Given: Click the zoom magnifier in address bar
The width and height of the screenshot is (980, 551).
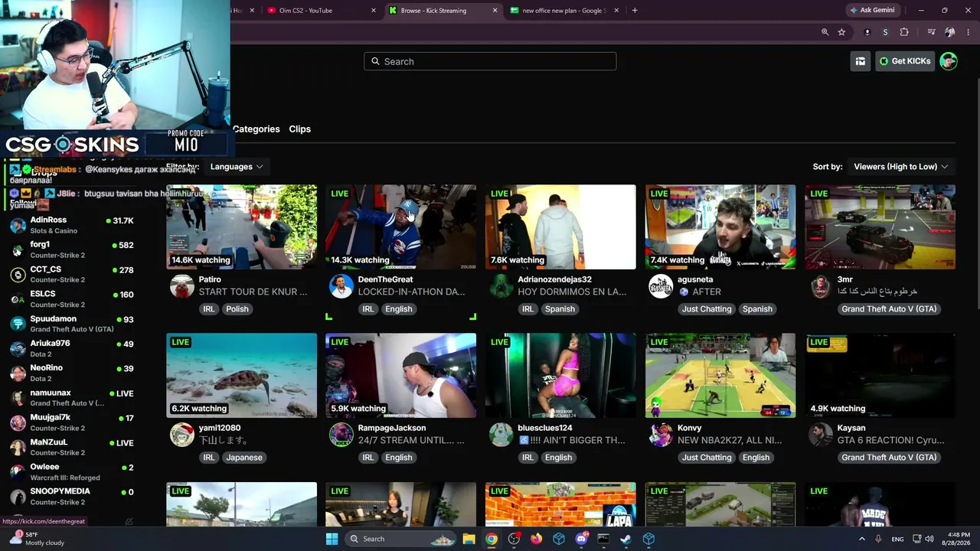Looking at the screenshot, I should click(825, 32).
